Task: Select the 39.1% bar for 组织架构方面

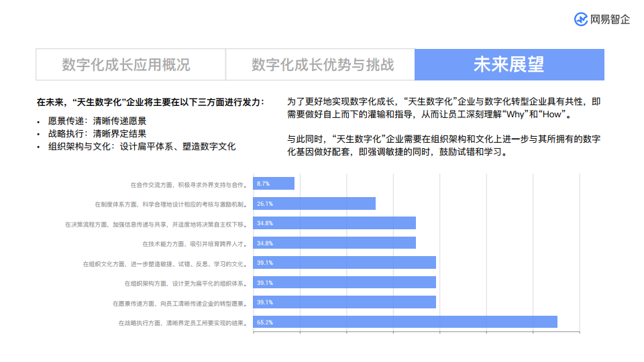Action: coord(344,282)
